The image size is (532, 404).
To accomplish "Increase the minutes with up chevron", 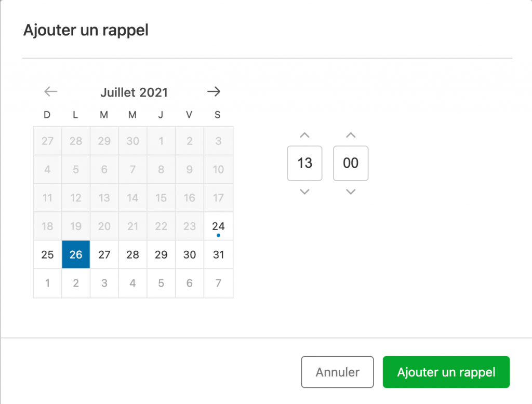I will (351, 136).
